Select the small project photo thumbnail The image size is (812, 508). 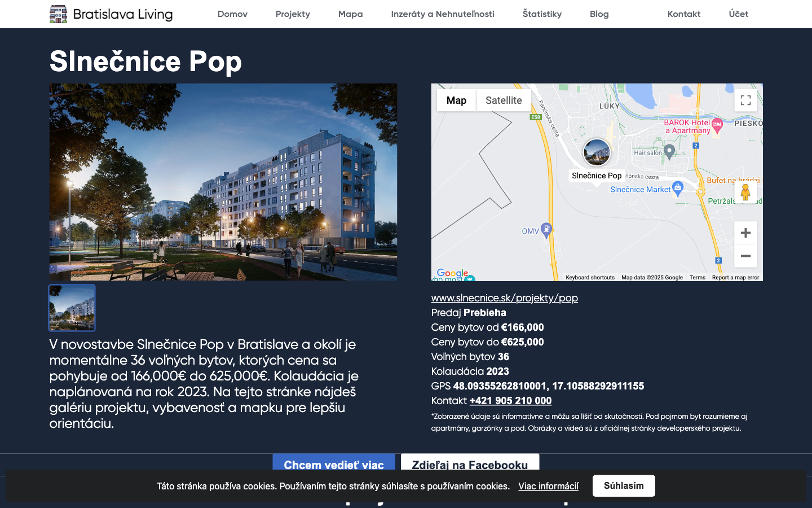(72, 308)
